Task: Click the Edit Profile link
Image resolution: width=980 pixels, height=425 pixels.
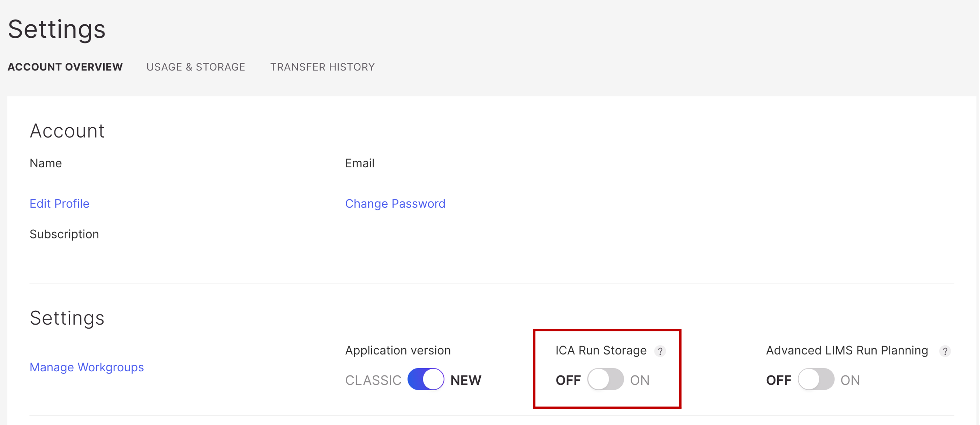Action: point(59,204)
